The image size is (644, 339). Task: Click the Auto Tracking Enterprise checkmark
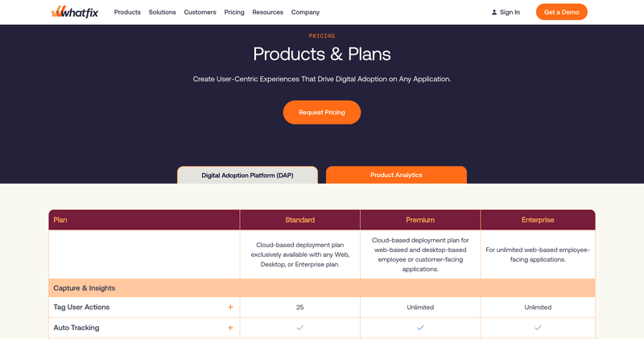pos(538,328)
